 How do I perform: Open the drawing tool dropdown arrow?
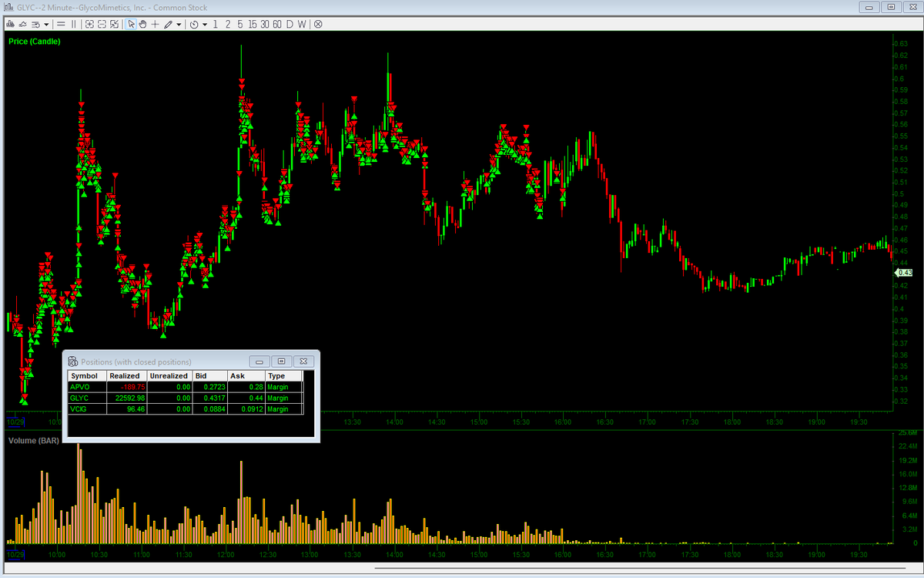[177, 24]
